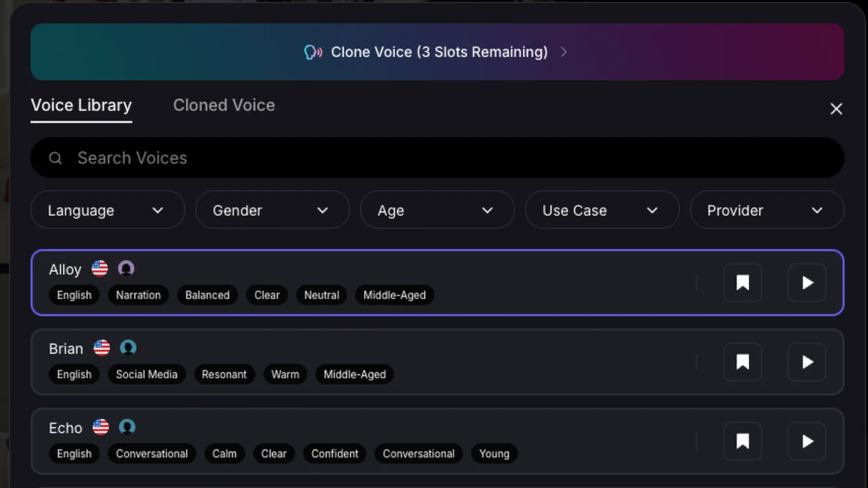
Task: Open the Language filter dropdown
Action: point(107,210)
